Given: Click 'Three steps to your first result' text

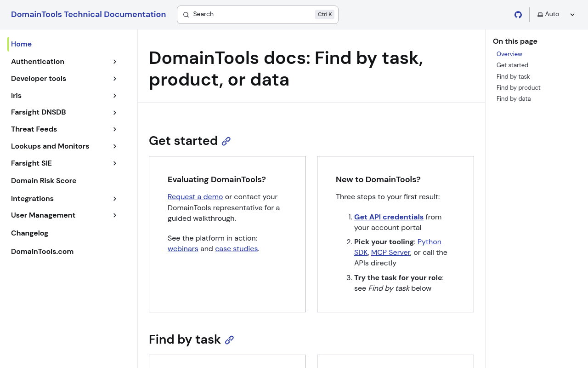Looking at the screenshot, I should pos(388,197).
